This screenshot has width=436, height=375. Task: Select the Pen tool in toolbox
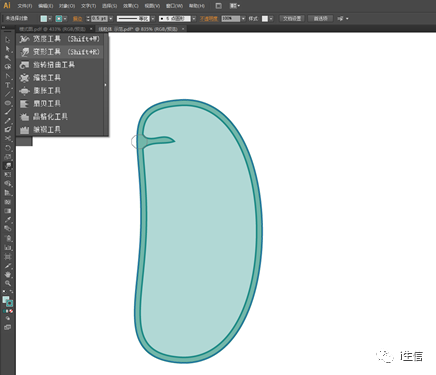pyautogui.click(x=8, y=76)
